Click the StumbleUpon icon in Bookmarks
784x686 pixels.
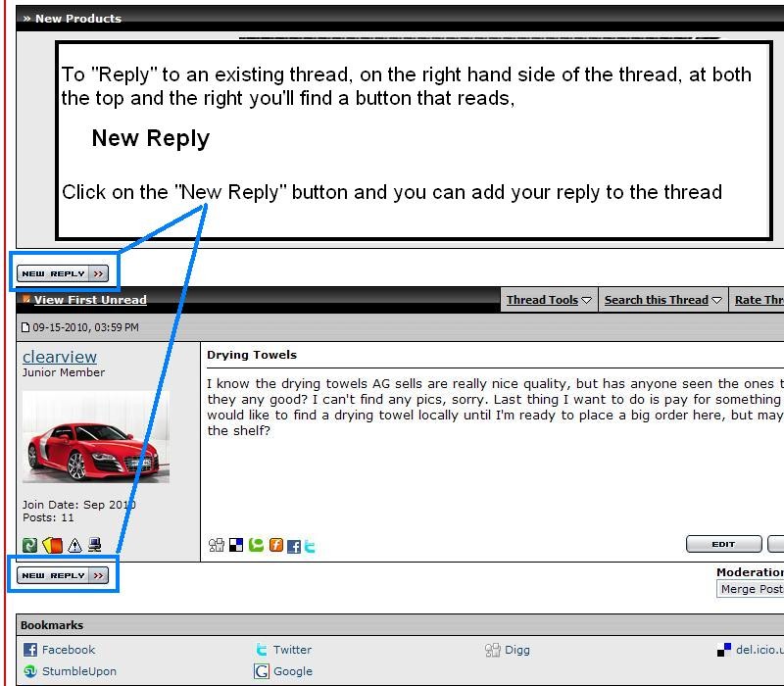click(x=30, y=671)
